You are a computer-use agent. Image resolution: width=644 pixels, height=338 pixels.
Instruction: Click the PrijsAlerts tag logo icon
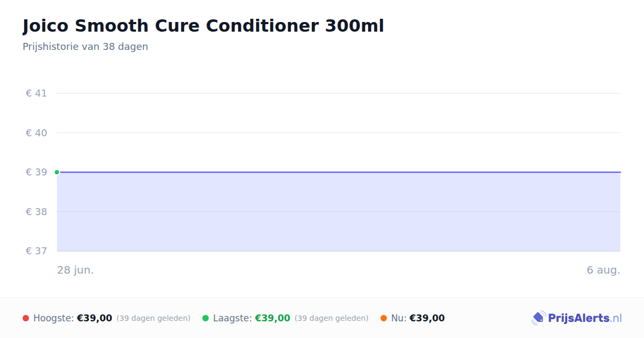[538, 318]
